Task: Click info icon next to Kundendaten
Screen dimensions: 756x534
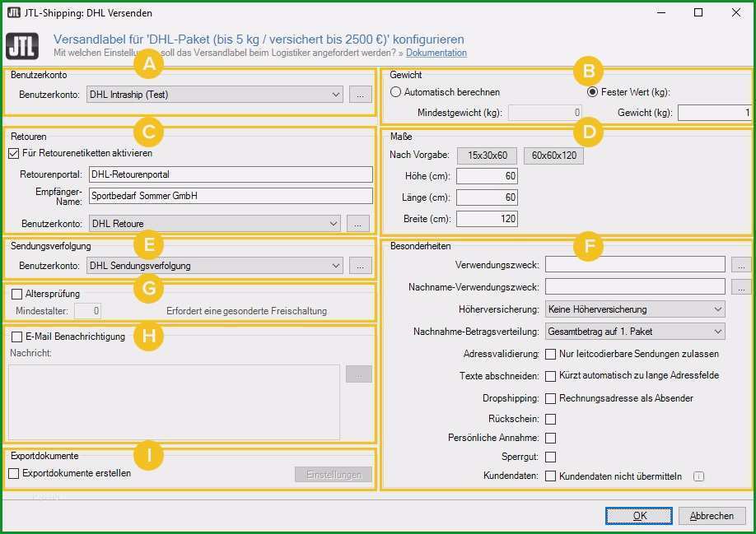Action: point(698,476)
